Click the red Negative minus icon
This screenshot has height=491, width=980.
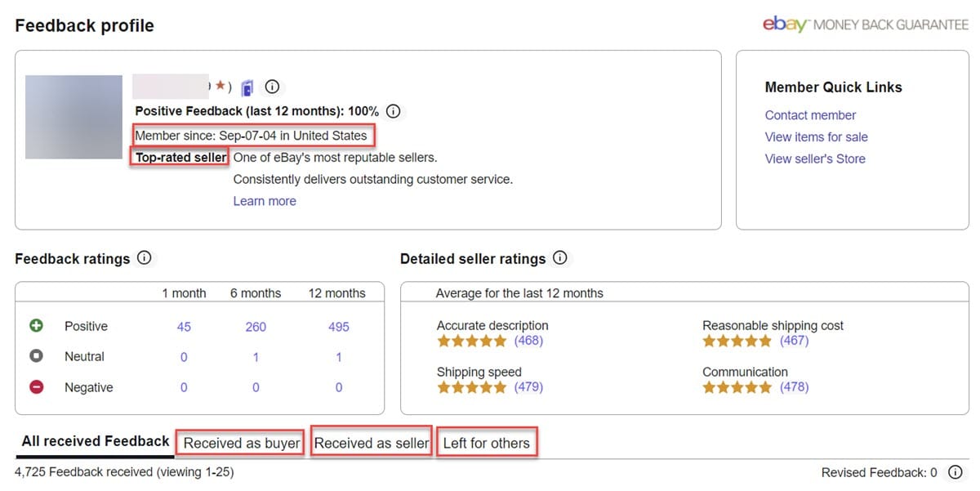(x=36, y=387)
